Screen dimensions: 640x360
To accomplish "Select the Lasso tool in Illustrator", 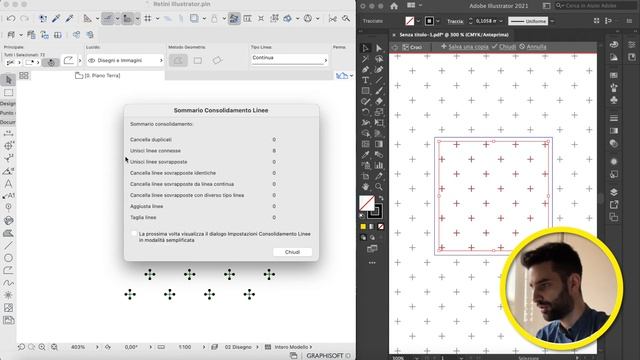I will (x=379, y=59).
